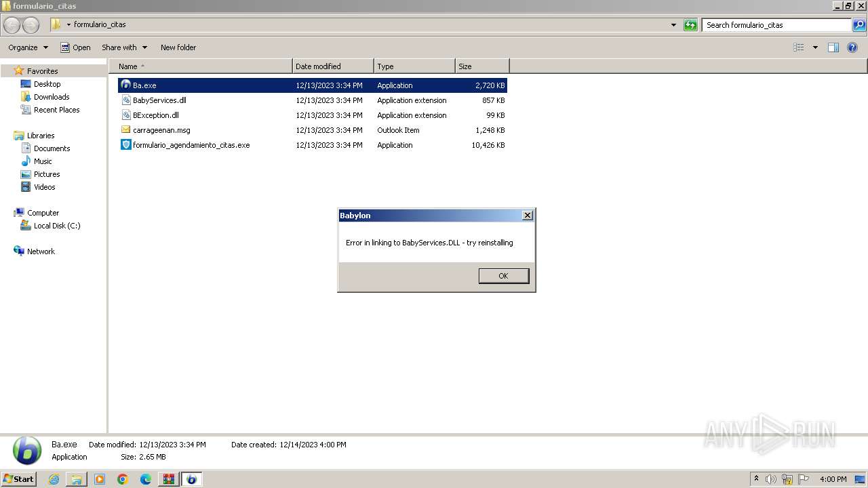The image size is (868, 488).
Task: Open Explorer help
Action: (852, 47)
